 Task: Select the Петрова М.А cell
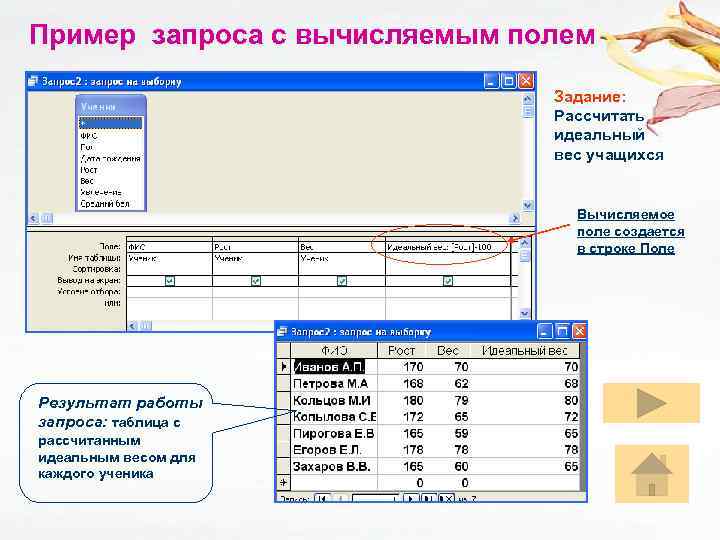coord(334,383)
